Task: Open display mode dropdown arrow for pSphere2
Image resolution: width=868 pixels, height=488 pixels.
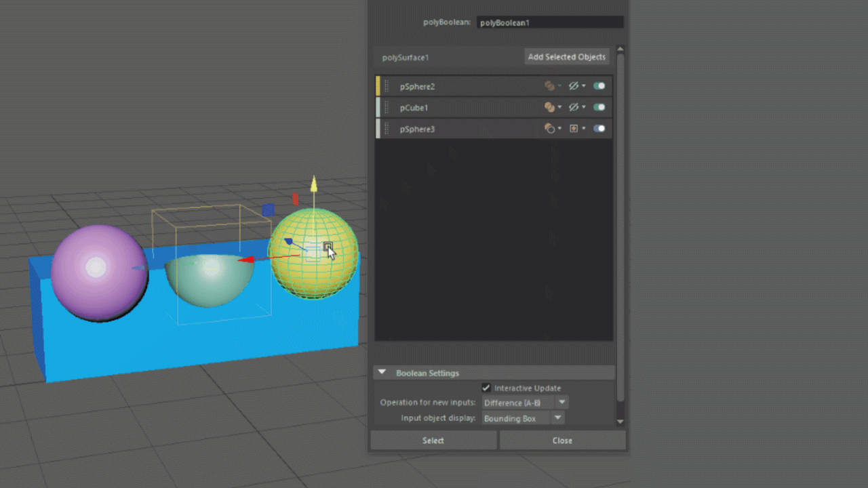Action: click(x=583, y=87)
